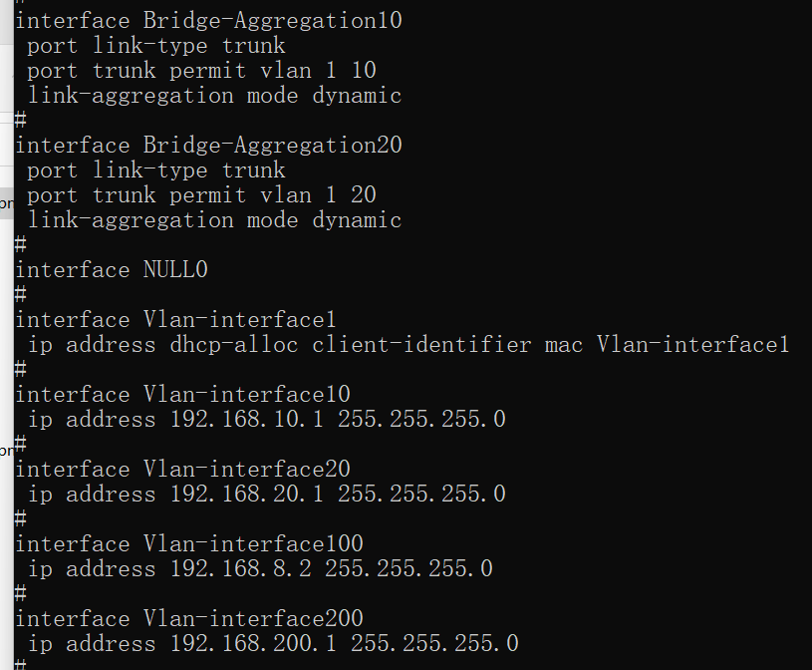The height and width of the screenshot is (670, 812).
Task: Click the interface Bridge-Aggregation20 line
Action: pyautogui.click(x=208, y=145)
